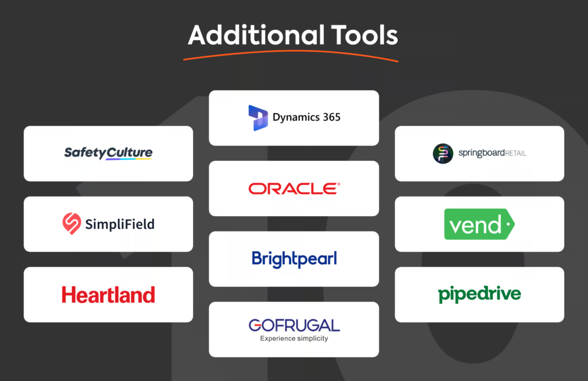The image size is (588, 381).
Task: Click the green pipedrive wordmark
Action: 479,294
